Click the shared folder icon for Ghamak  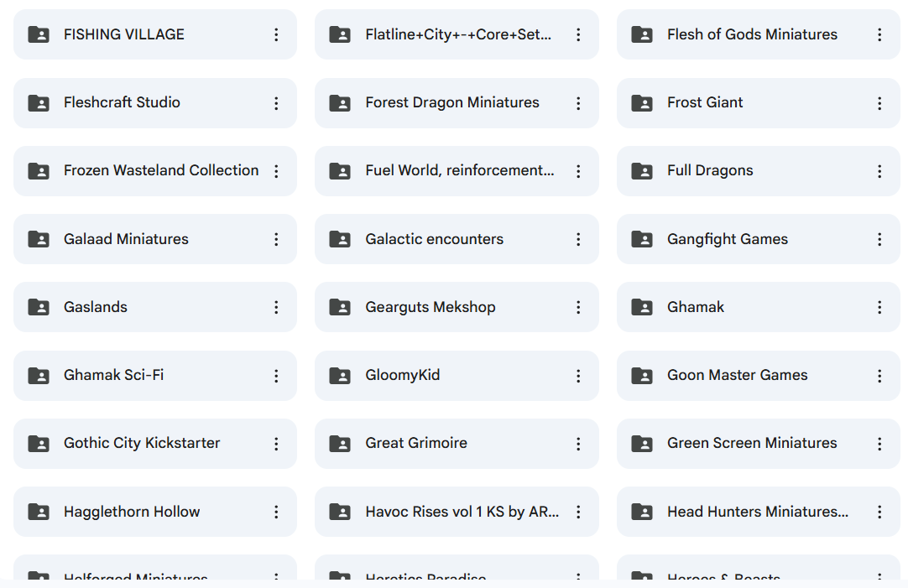642,307
